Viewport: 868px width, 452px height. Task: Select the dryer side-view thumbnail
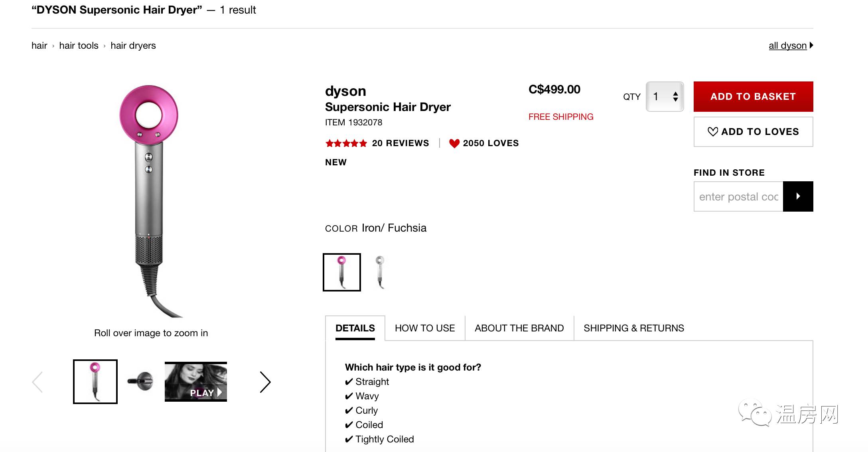pyautogui.click(x=140, y=382)
